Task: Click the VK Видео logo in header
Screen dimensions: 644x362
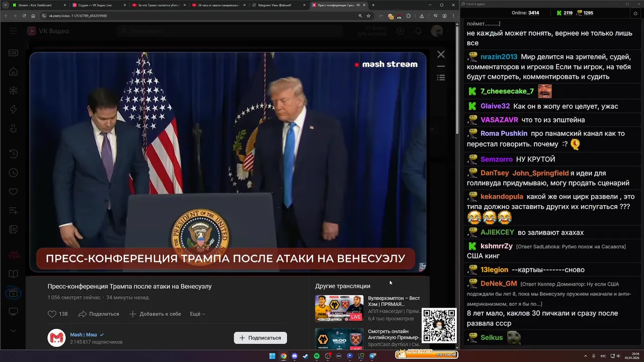Action: tap(48, 31)
